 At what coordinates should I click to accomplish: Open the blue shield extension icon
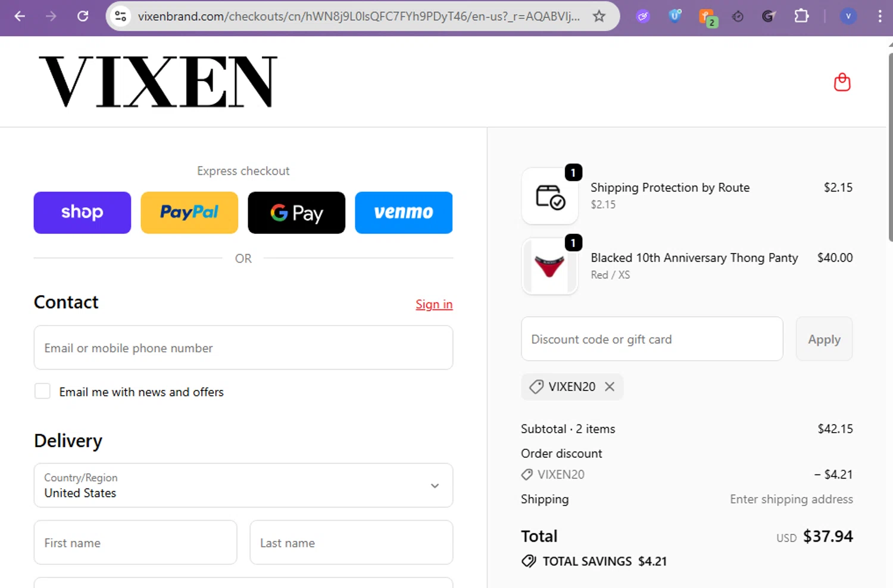point(675,16)
